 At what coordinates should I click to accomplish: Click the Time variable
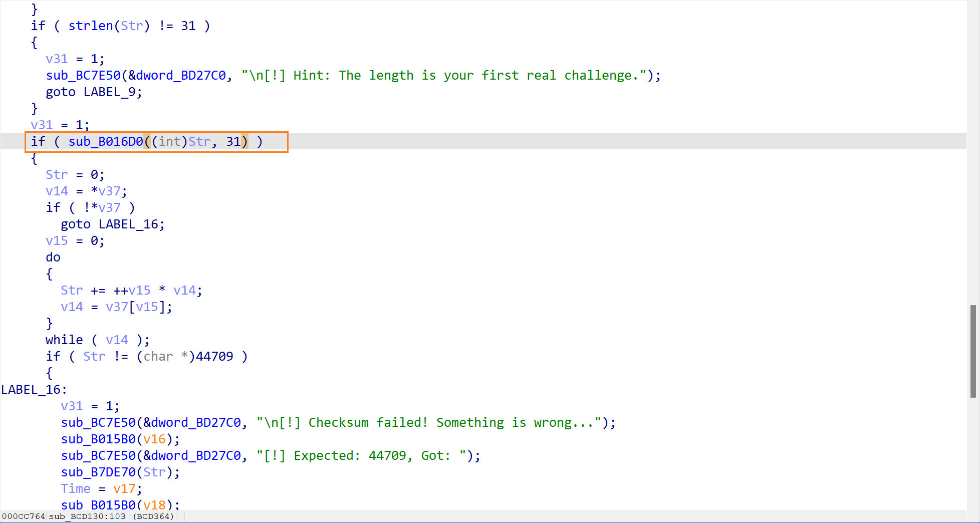tap(76, 489)
